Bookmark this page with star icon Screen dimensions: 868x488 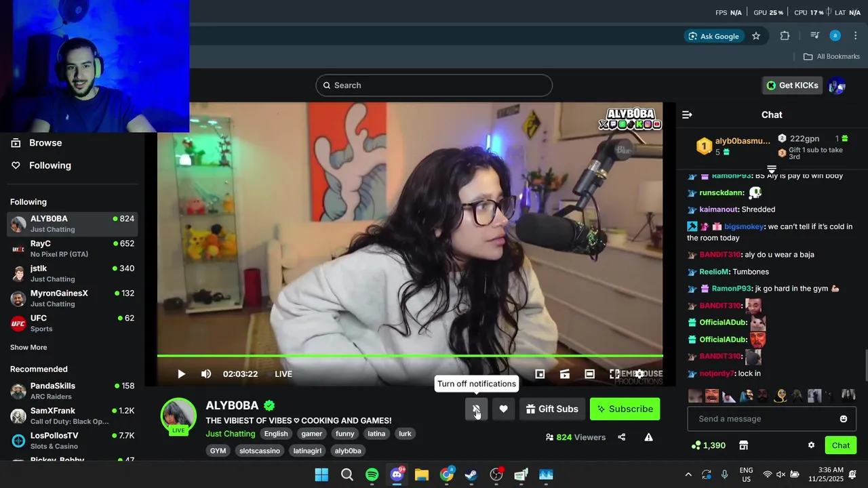tap(756, 36)
